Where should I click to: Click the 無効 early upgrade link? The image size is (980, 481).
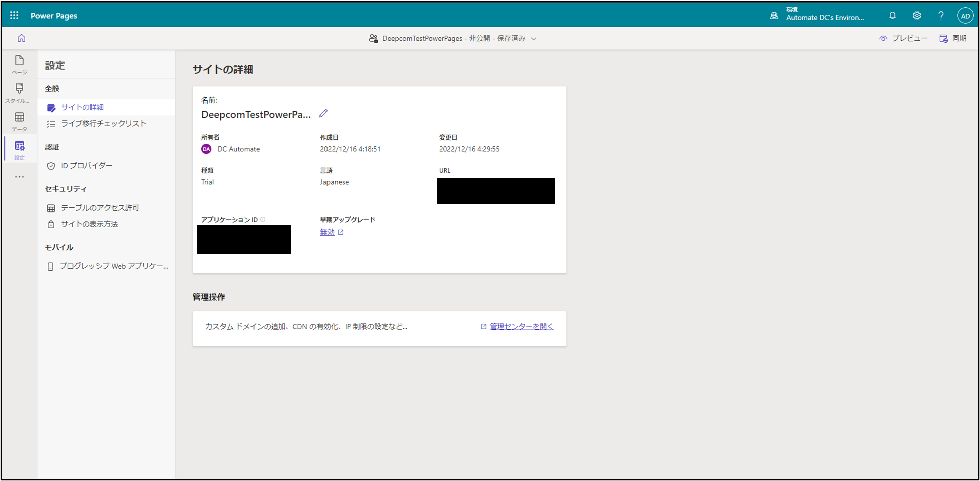click(327, 232)
